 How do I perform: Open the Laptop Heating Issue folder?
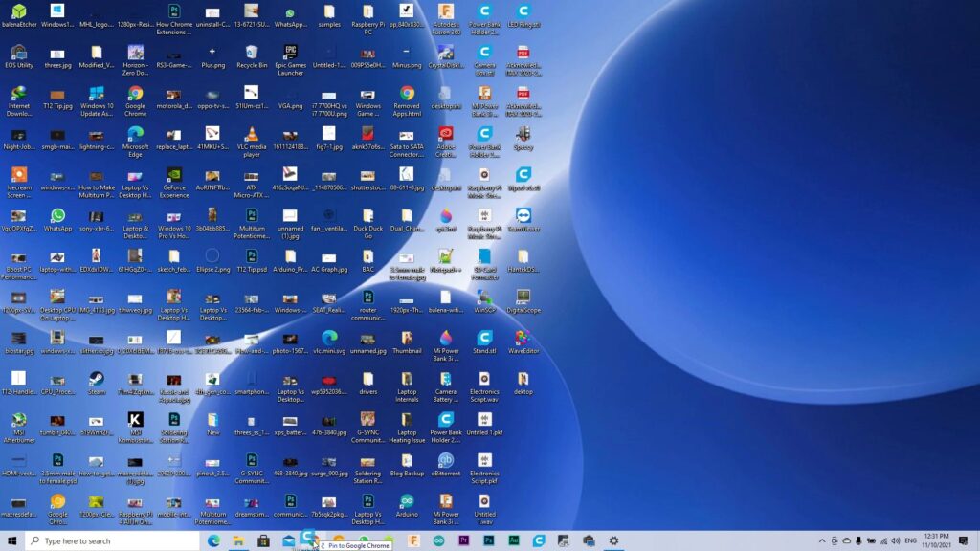407,428
